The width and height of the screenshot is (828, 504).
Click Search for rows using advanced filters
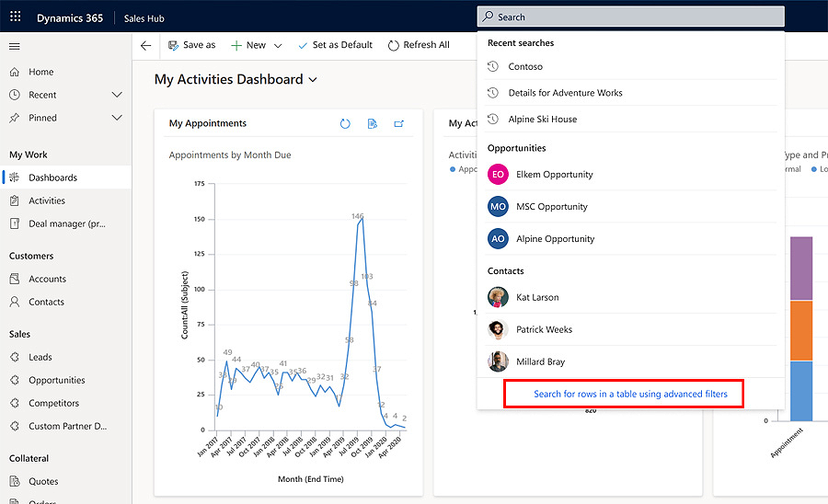[x=630, y=394]
